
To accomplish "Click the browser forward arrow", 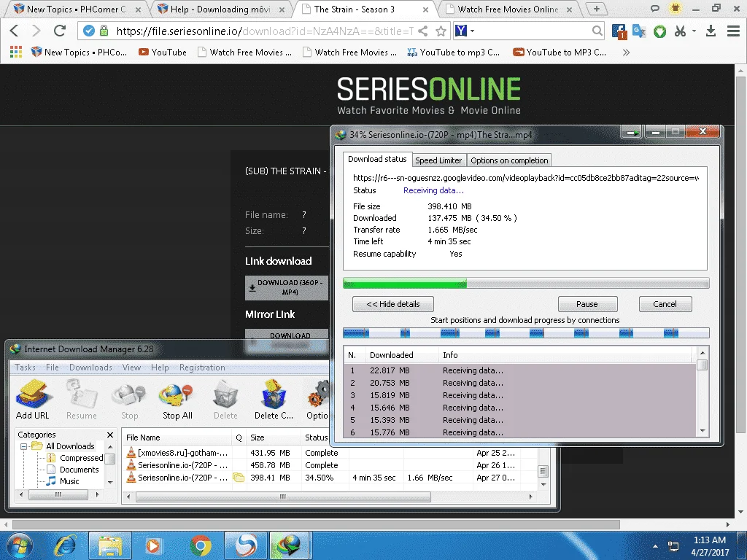I will pos(36,31).
